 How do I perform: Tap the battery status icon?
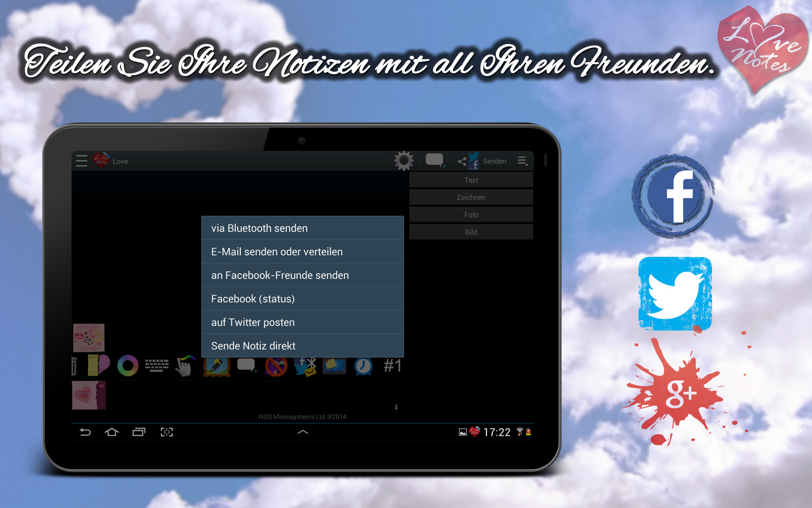[x=528, y=432]
